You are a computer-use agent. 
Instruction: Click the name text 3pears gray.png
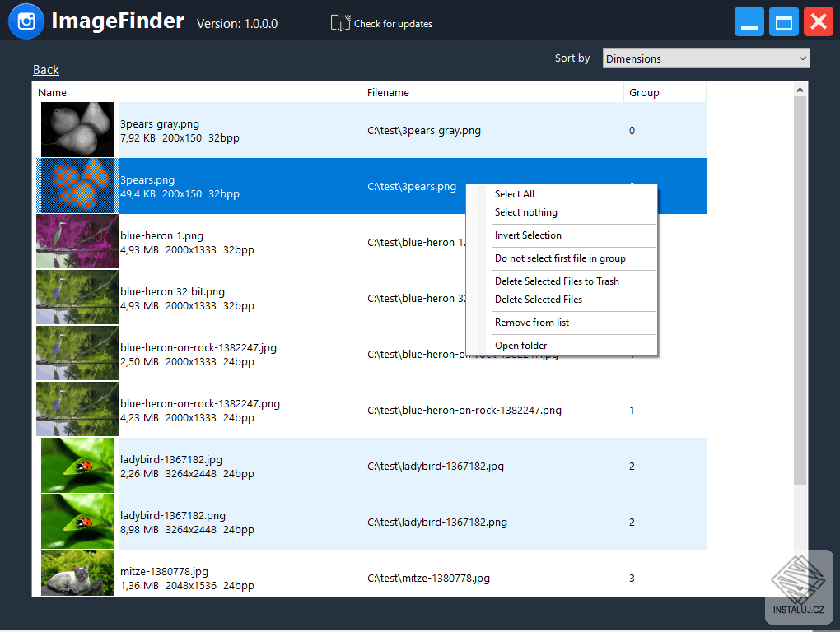click(160, 124)
